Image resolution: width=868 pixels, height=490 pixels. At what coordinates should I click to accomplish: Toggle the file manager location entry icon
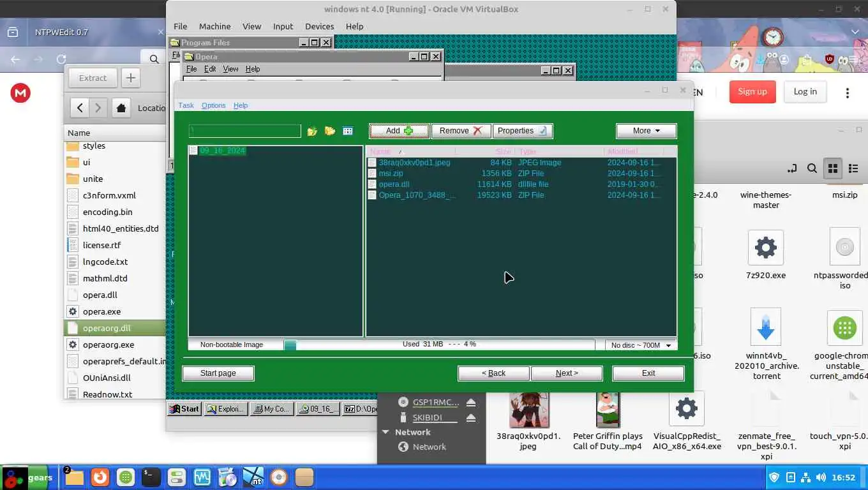(792, 168)
